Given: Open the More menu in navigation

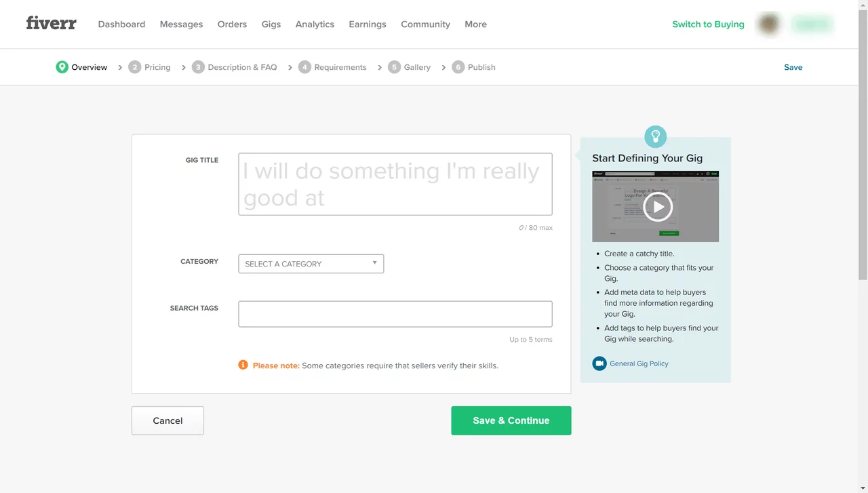Looking at the screenshot, I should pyautogui.click(x=475, y=24).
